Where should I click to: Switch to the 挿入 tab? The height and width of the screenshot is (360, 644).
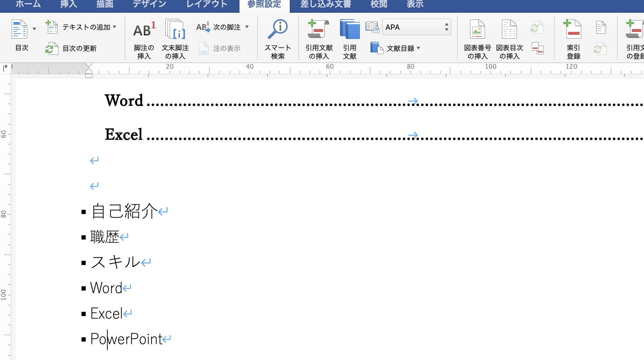69,4
